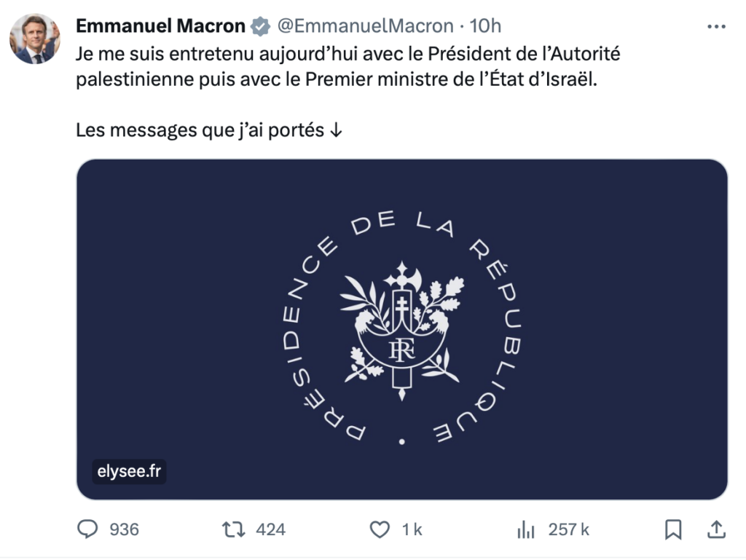Open the @EmmanuelMacron handle link

[364, 26]
